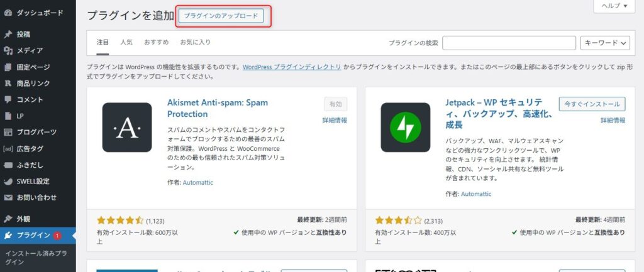Click the Akismet plugin logo
The image size is (644, 272).
(x=127, y=127)
